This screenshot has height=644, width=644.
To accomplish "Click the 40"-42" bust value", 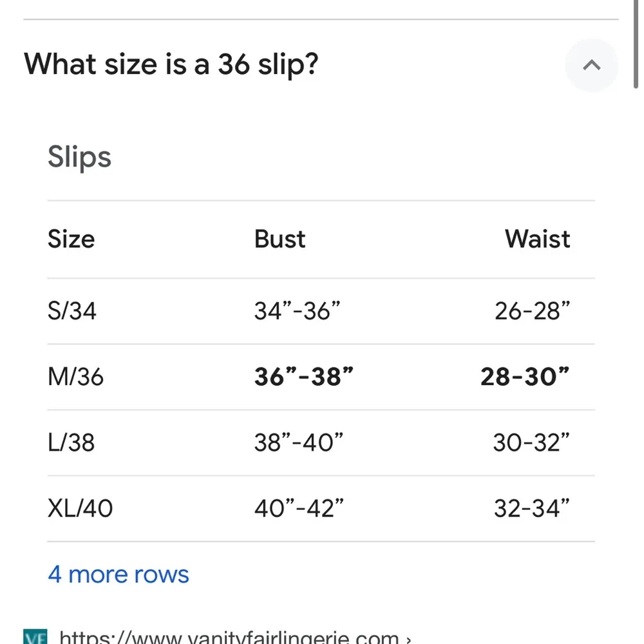I will [x=299, y=509].
